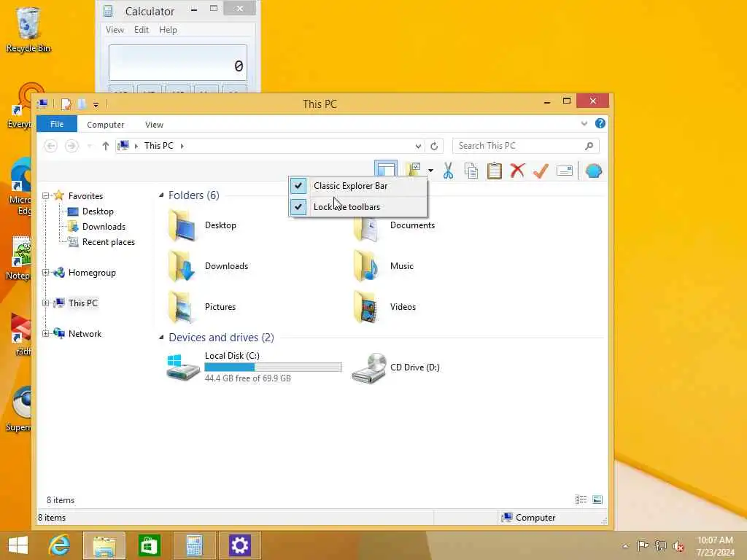Select the Local Disk (C:) drive icon
Screen dimensions: 747x560
183,367
